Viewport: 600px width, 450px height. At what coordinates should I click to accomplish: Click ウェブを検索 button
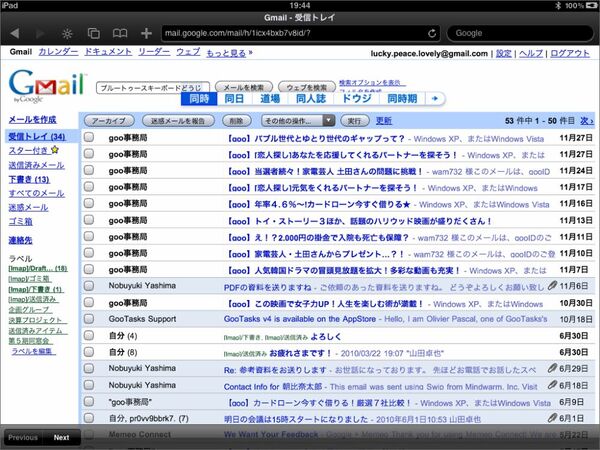tap(307, 87)
